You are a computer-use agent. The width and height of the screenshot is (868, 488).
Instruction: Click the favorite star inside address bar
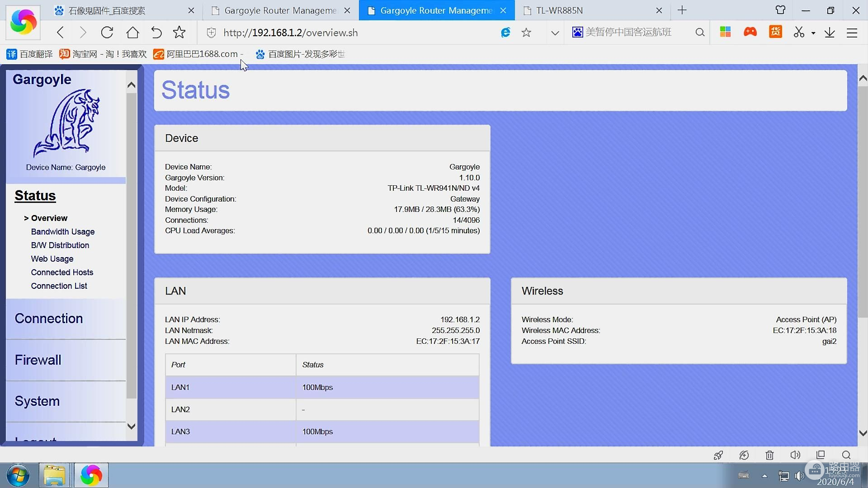[526, 33]
